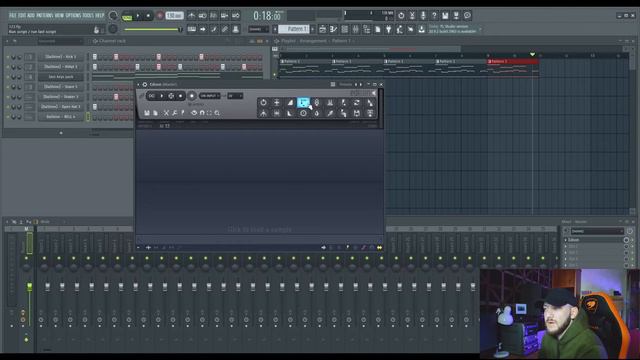Click the add channel plus button in Channel rack
Screen dimensions: 640x360
[61, 133]
